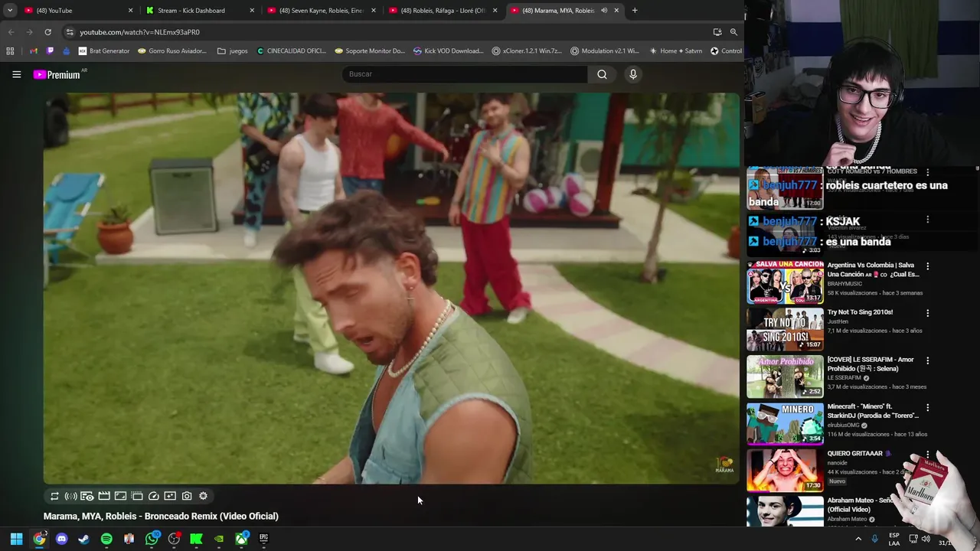Open the YouTube hamburger guide menu
Image resolution: width=980 pixels, height=551 pixels.
click(16, 74)
